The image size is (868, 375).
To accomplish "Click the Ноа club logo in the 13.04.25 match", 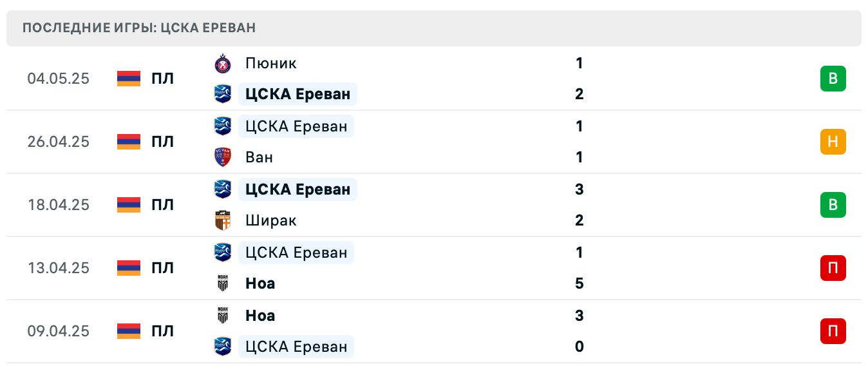I will click(x=222, y=283).
